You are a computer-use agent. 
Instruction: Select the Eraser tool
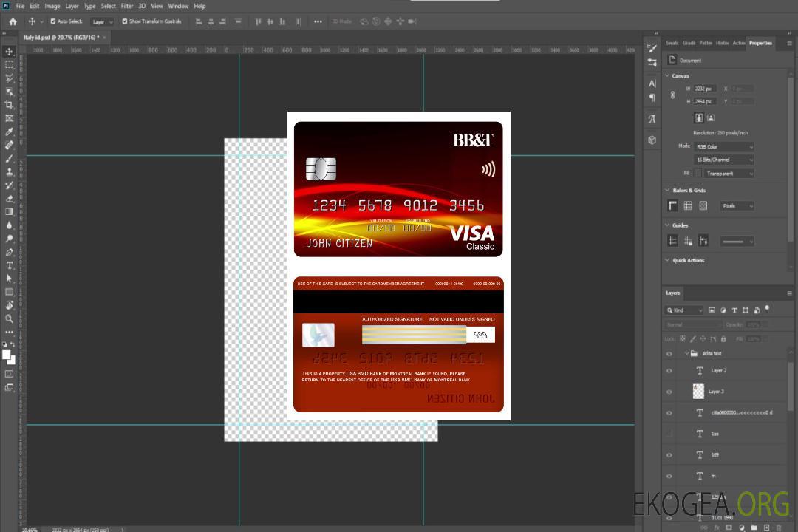pyautogui.click(x=9, y=199)
